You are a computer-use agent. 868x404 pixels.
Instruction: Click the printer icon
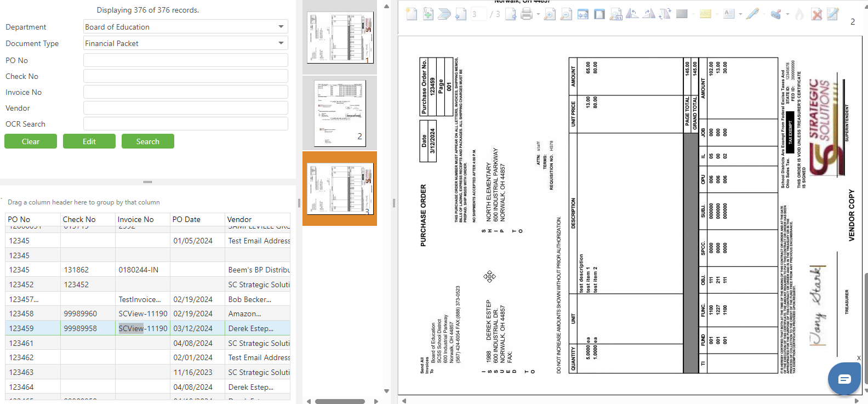coord(527,14)
